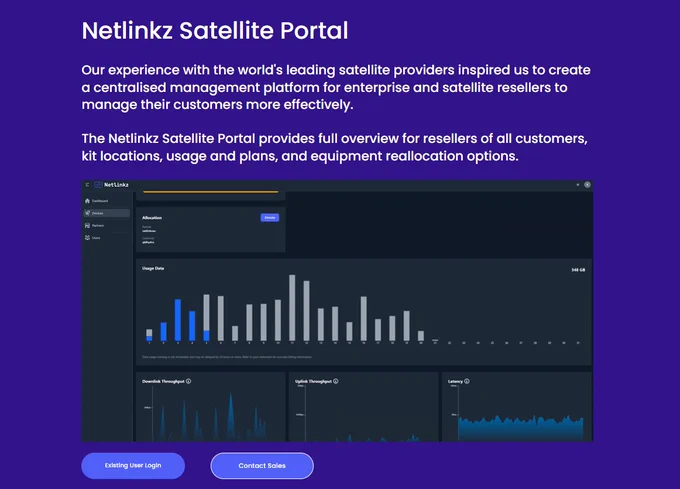
Task: Click the tallest bar in Usage Data chart
Action: pyautogui.click(x=292, y=307)
